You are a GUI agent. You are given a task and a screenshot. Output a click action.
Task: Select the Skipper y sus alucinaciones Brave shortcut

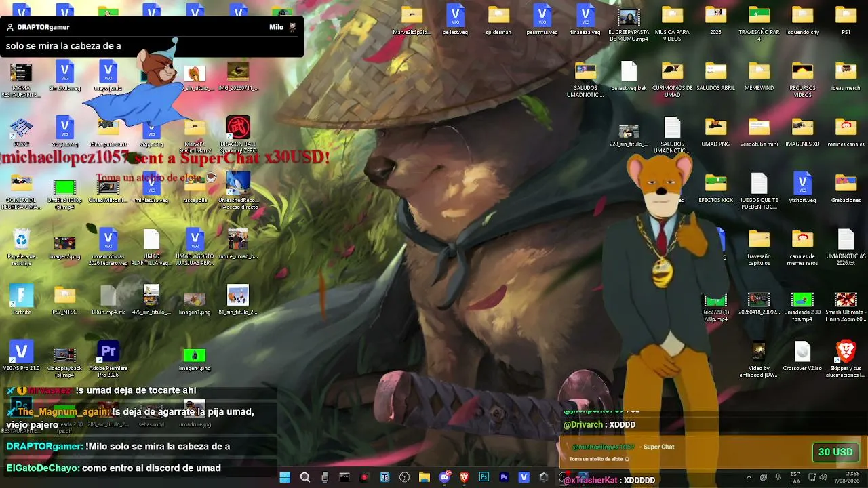(846, 359)
